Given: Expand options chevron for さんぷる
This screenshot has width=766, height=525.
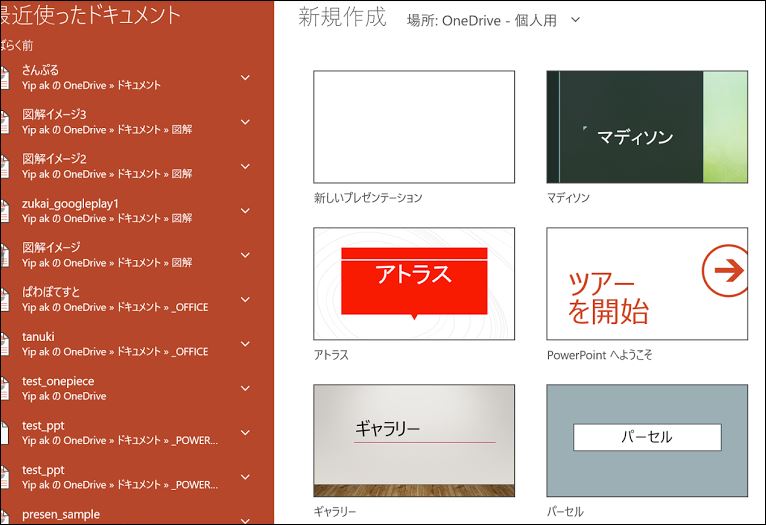Looking at the screenshot, I should pos(245,78).
